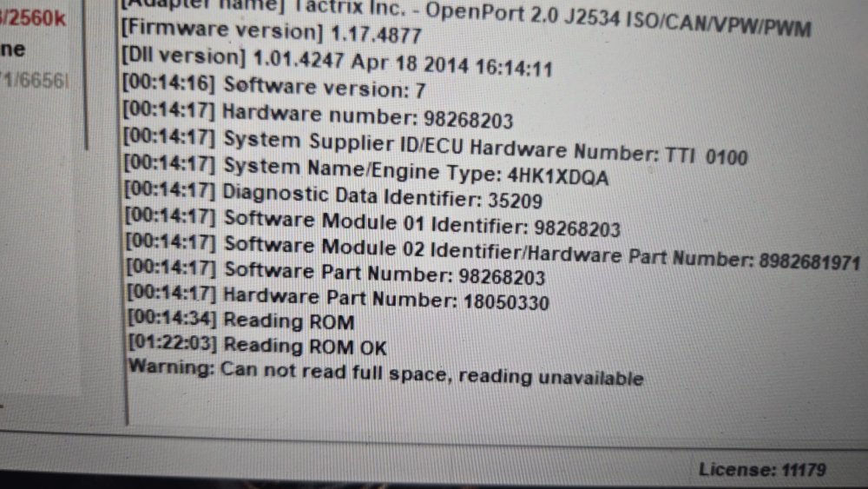Click the Software version: 7 log line

click(x=274, y=87)
